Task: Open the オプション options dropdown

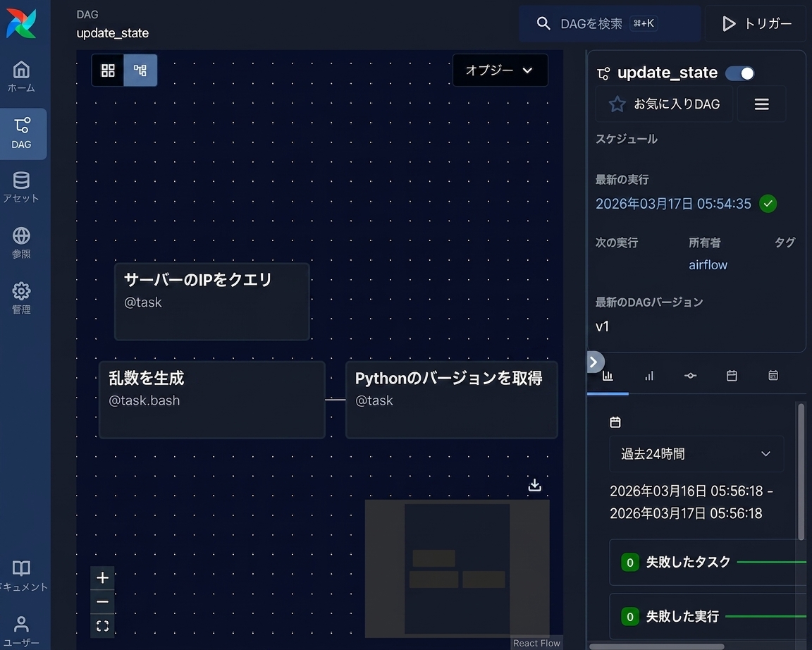Action: (500, 70)
